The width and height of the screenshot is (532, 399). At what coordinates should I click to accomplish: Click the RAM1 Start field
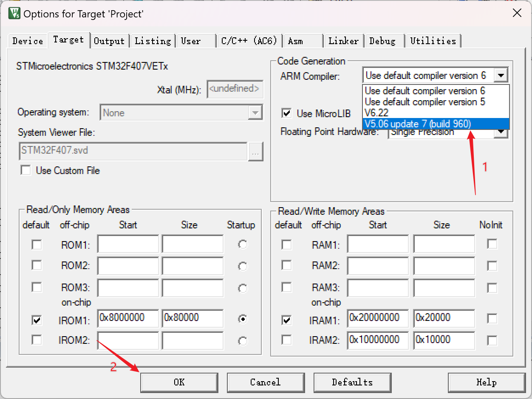click(378, 244)
